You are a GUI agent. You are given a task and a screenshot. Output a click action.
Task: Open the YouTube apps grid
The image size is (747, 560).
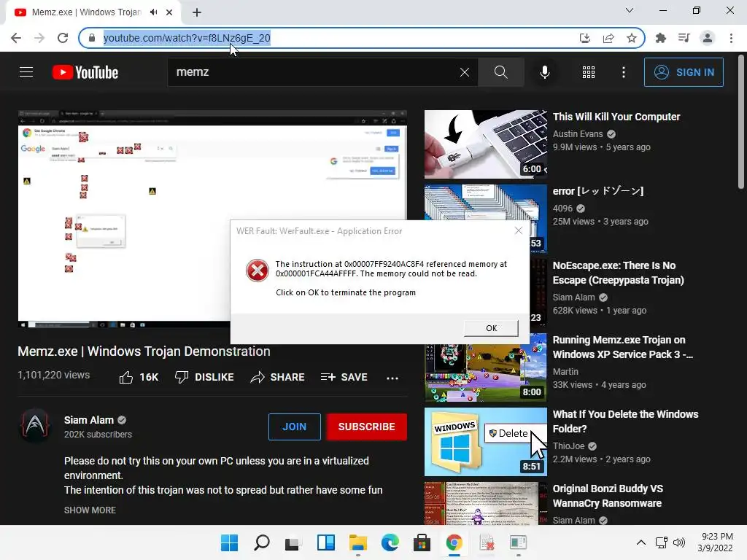(589, 72)
